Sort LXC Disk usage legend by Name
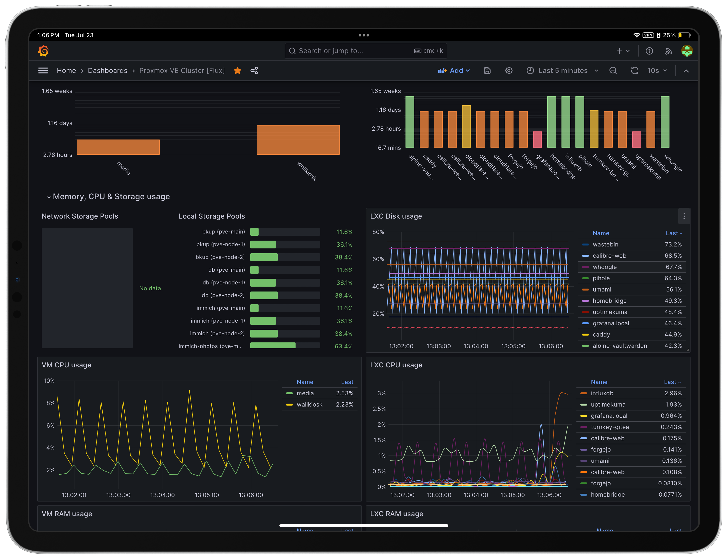This screenshot has height=560, width=728. click(x=601, y=233)
